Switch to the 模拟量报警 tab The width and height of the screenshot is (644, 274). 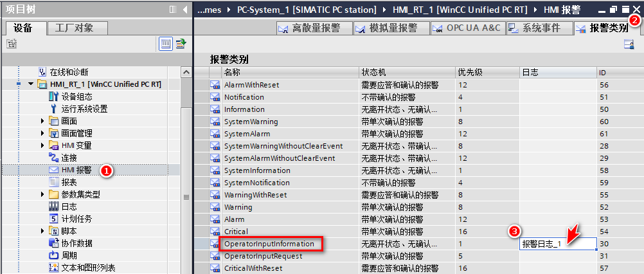tap(391, 28)
